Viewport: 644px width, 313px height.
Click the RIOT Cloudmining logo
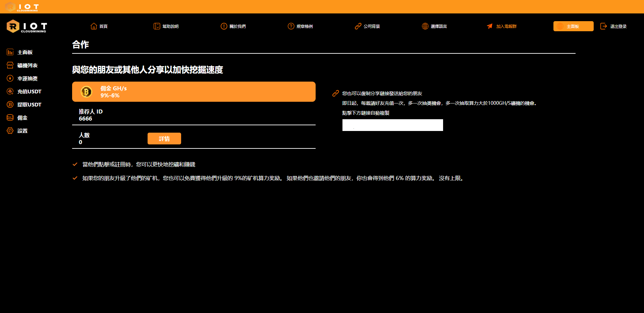26,27
